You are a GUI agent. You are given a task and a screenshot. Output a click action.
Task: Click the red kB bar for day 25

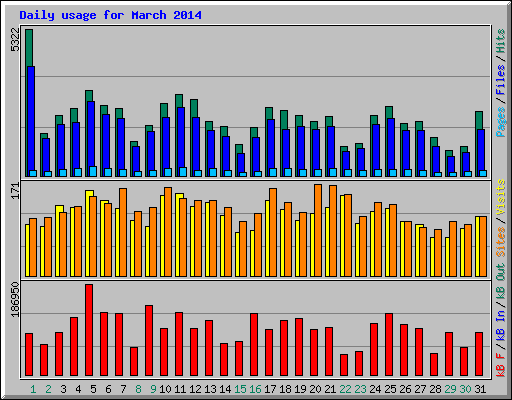389,345
